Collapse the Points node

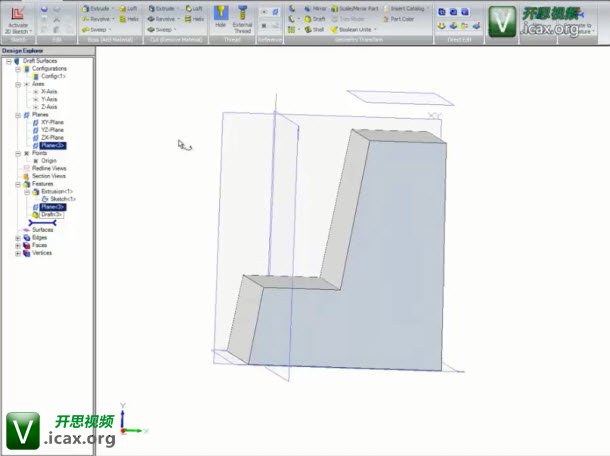[x=18, y=153]
